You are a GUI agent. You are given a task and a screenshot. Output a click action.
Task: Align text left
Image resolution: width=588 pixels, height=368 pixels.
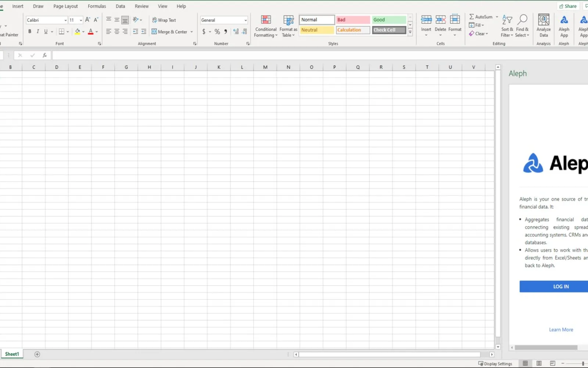(108, 32)
